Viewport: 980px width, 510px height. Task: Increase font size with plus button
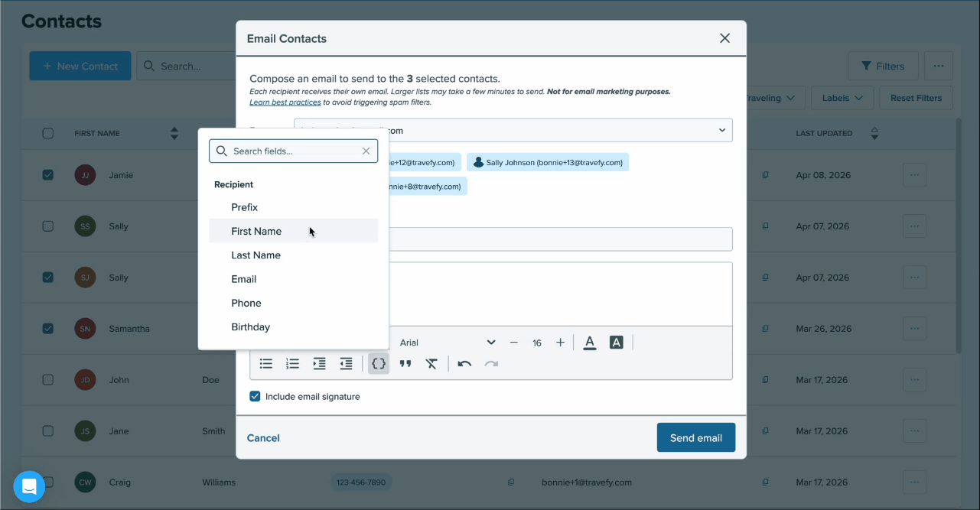tap(560, 343)
